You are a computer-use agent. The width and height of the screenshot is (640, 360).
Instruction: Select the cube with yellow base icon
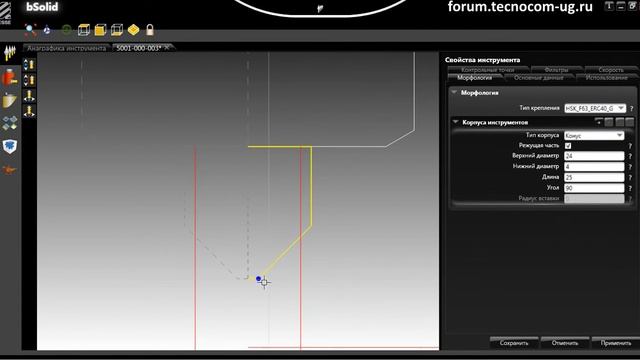click(x=117, y=30)
